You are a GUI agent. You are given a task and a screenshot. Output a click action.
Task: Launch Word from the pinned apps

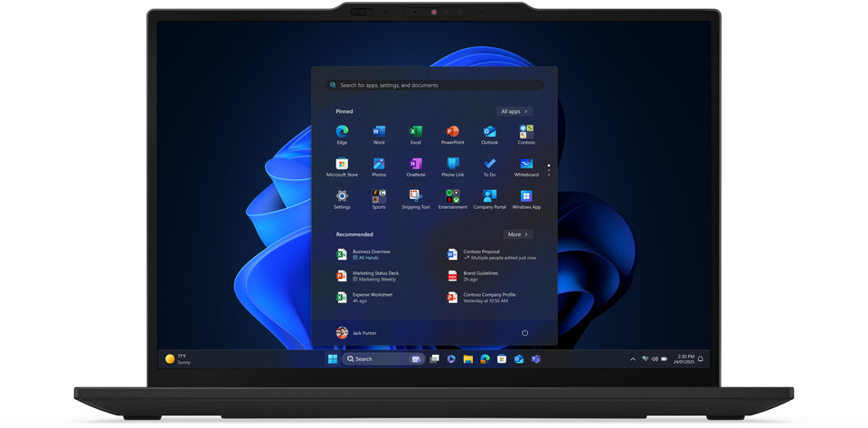point(379,132)
